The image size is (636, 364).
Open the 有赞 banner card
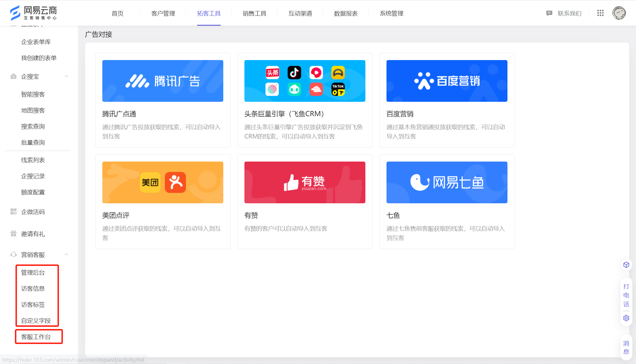(305, 182)
